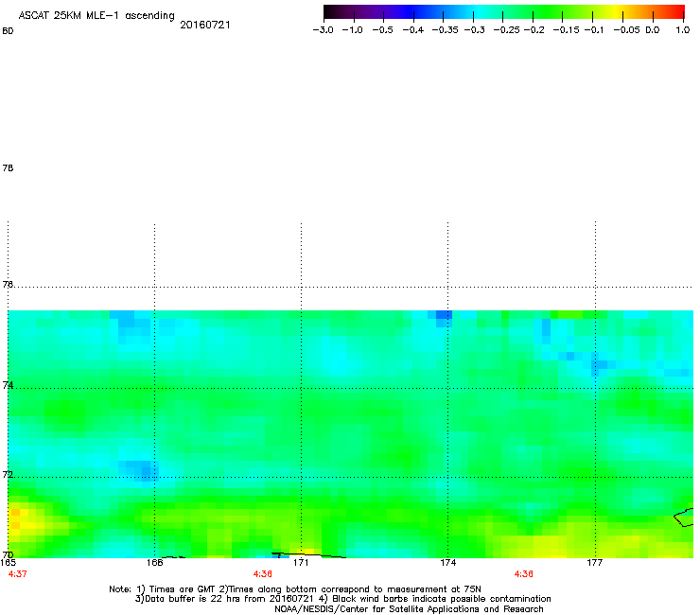Click the '-0.3' colorbar label
The image size is (700, 615).
click(475, 30)
